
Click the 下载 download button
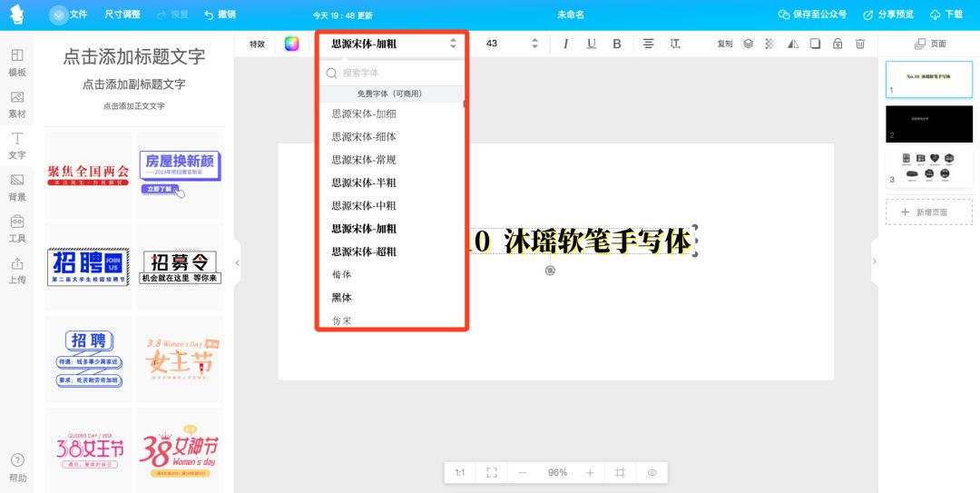(946, 15)
